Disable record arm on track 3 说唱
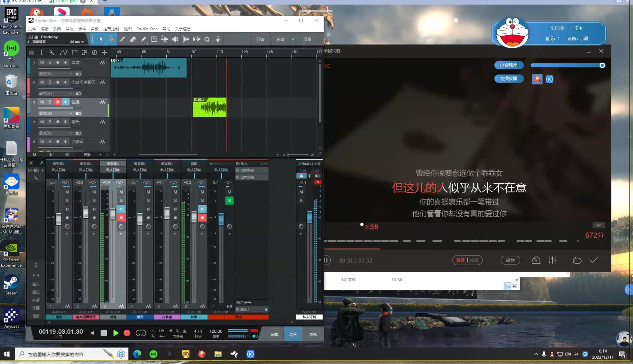This screenshot has height=364, width=633. click(x=58, y=102)
